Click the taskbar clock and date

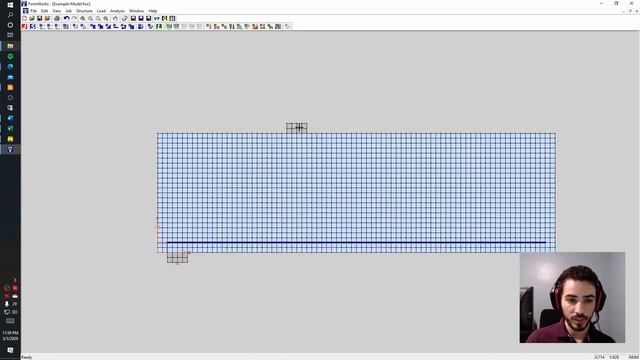tap(10, 336)
